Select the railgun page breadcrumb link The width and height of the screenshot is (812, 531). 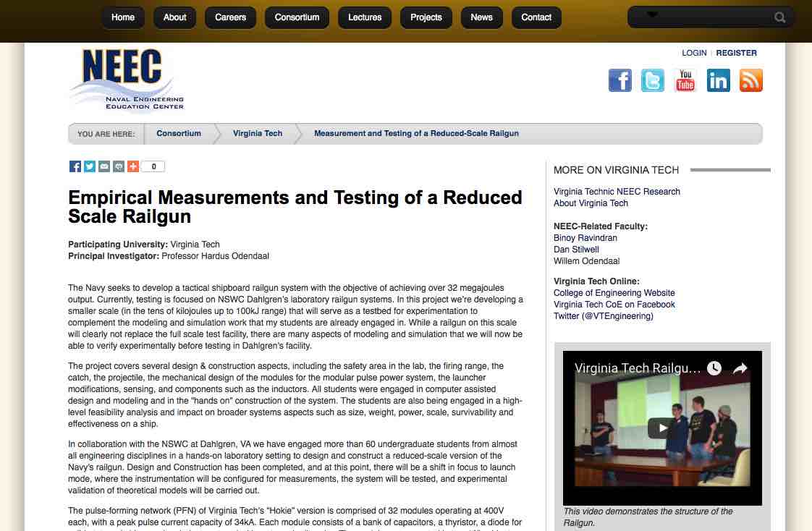click(x=416, y=134)
